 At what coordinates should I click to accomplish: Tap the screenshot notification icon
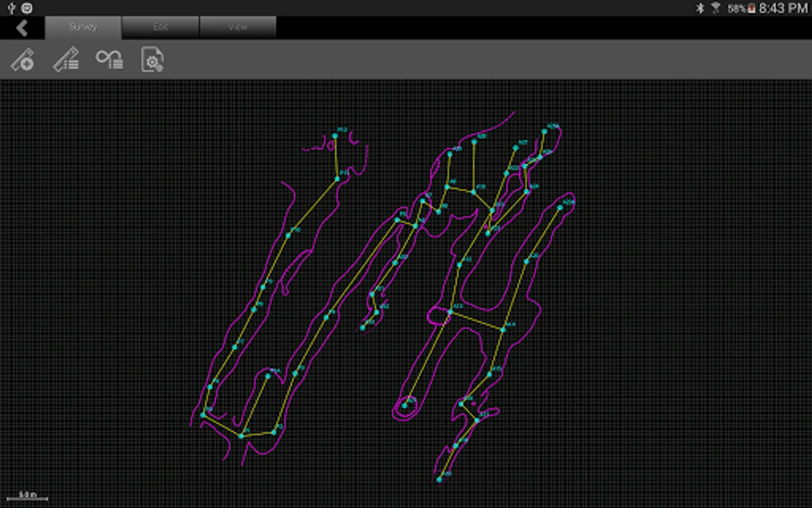[x=27, y=8]
